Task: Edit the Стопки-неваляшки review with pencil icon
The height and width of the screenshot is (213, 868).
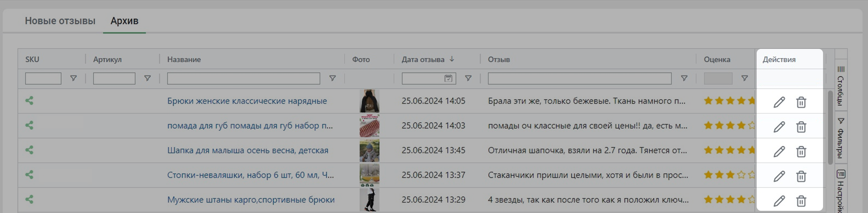Action: [x=779, y=176]
